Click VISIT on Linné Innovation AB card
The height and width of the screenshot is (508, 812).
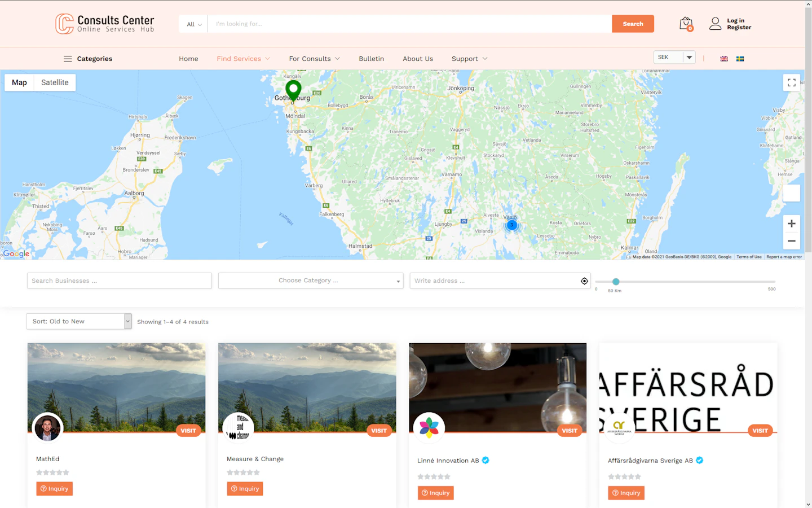(x=570, y=431)
